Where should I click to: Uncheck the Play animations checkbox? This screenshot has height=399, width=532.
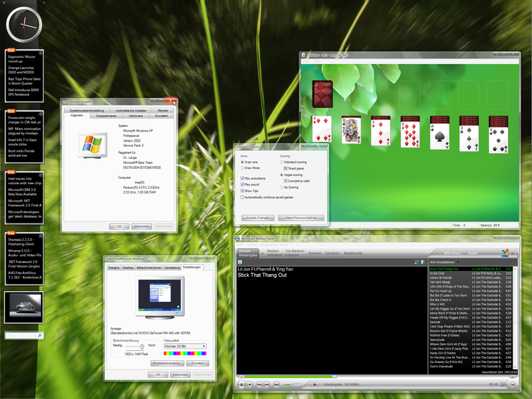pyautogui.click(x=242, y=178)
